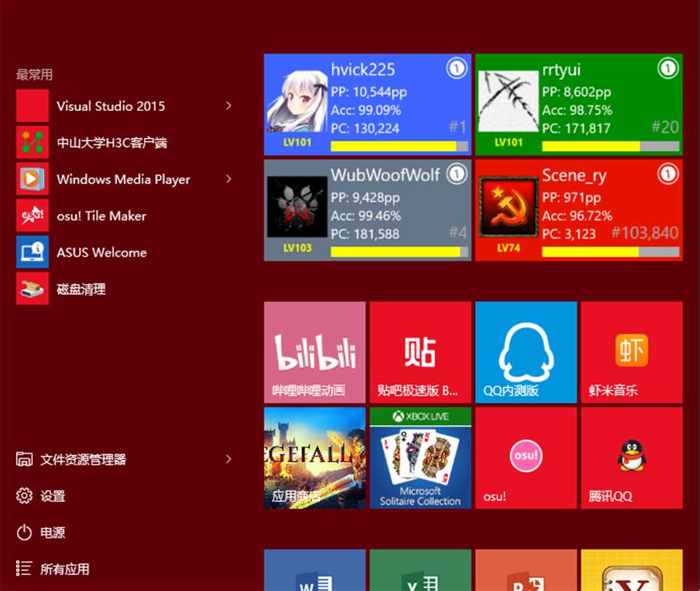Click the '设置' label
The width and height of the screenshot is (700, 591).
(x=53, y=496)
